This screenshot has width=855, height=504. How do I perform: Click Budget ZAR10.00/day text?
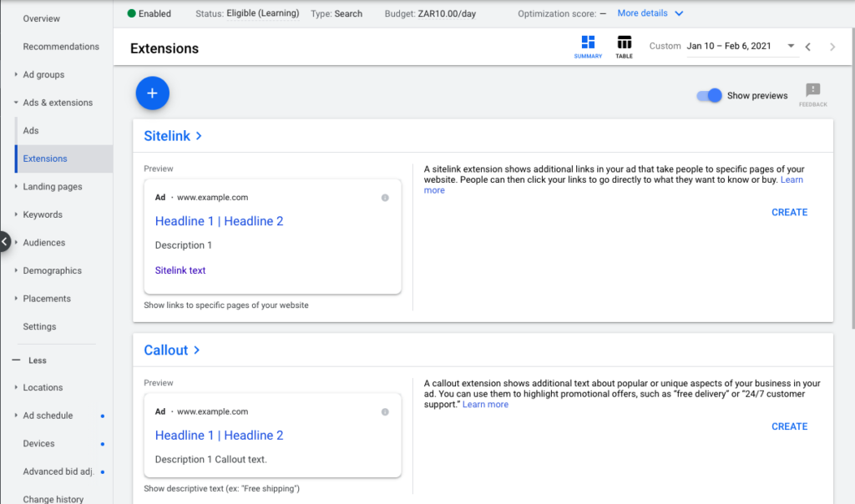click(430, 13)
